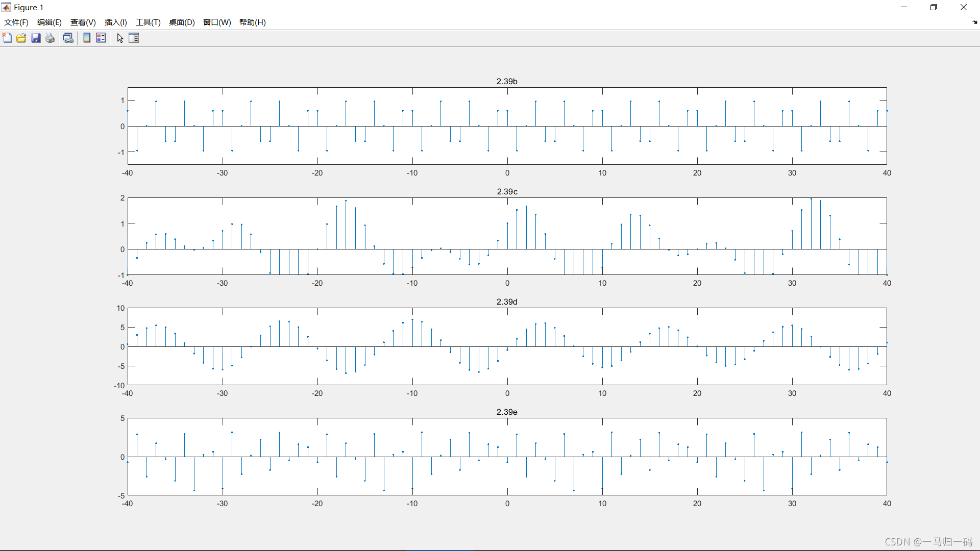Open the 查看(V) menu

pos(83,22)
